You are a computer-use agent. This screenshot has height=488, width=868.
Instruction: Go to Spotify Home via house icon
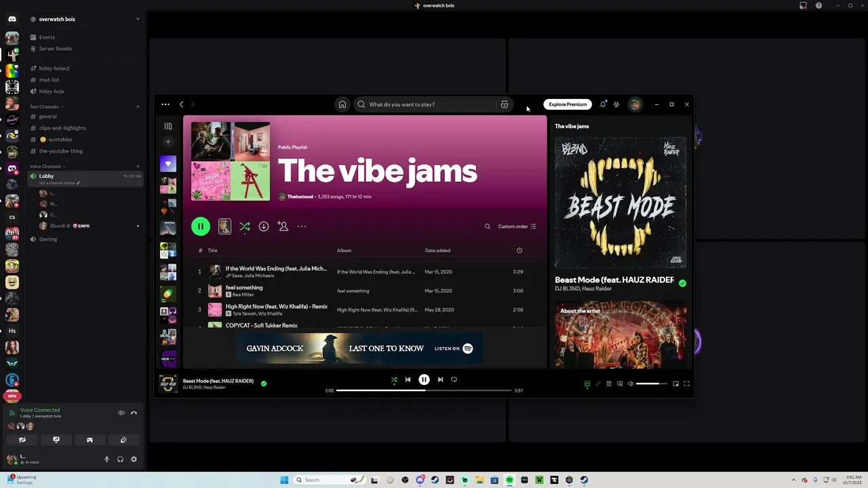342,104
